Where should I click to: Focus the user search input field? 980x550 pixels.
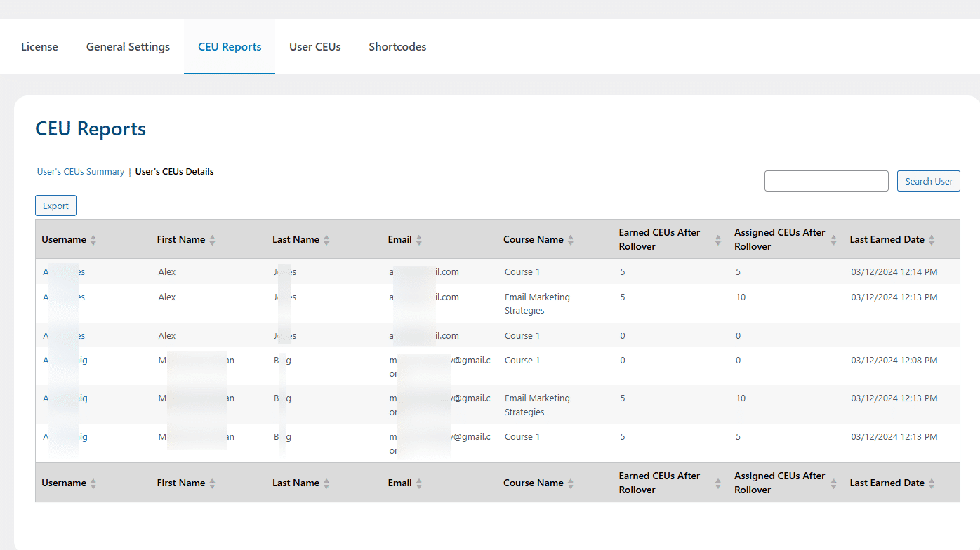(x=826, y=181)
